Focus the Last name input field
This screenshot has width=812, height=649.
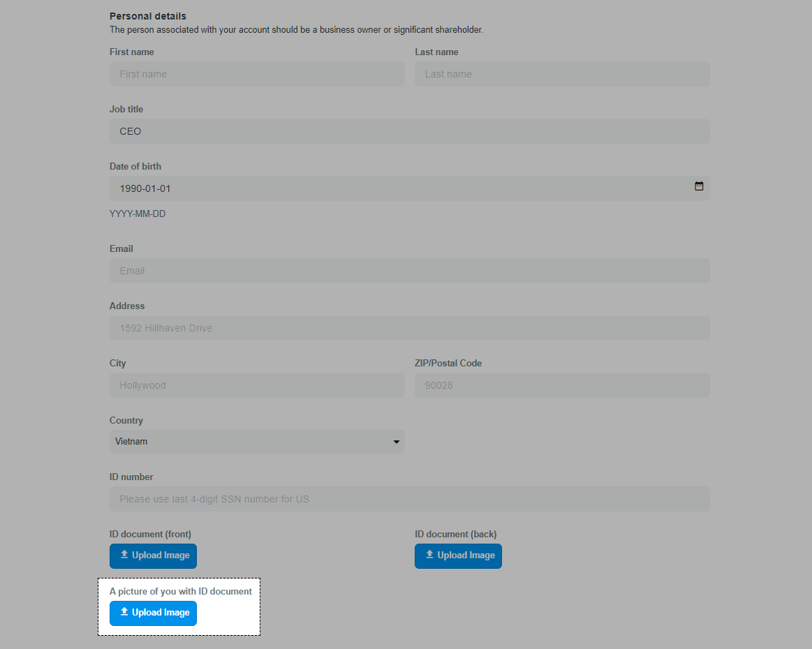(x=562, y=74)
